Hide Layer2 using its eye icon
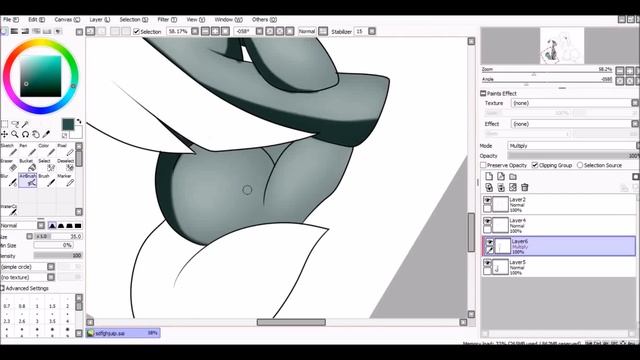 pos(487,200)
